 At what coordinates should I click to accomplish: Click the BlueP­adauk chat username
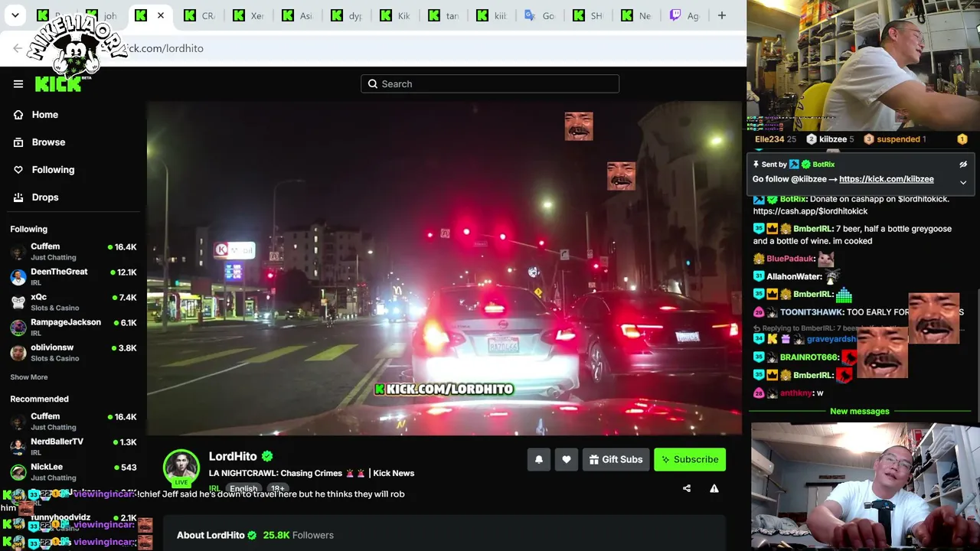(790, 259)
